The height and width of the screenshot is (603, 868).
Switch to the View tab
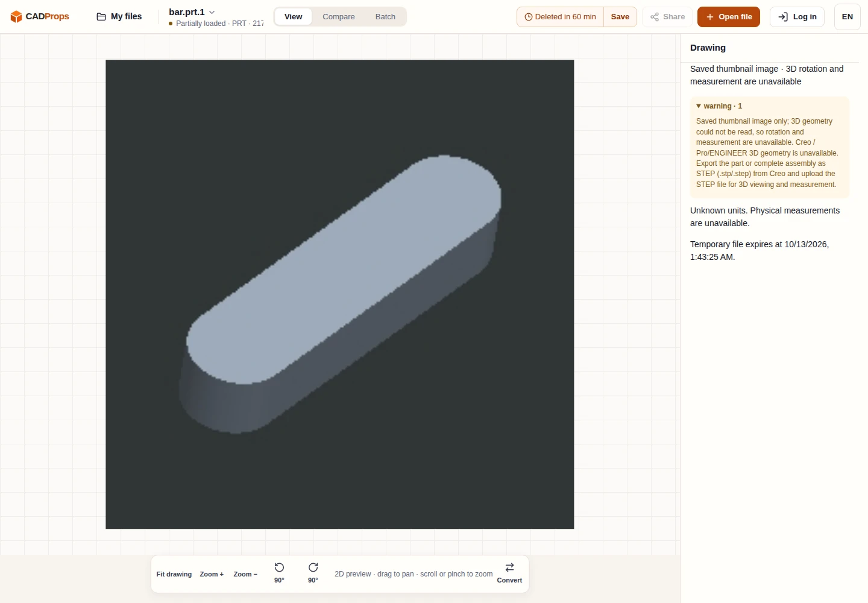click(x=294, y=17)
